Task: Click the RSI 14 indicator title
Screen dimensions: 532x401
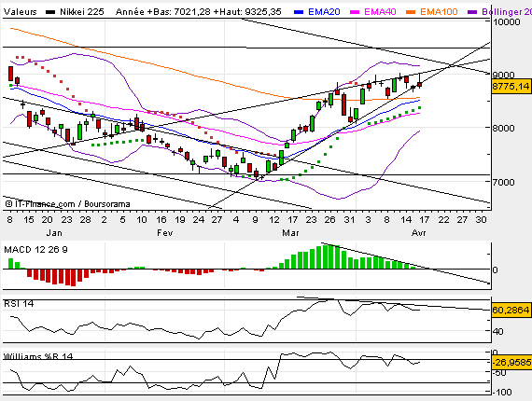Action: (x=19, y=304)
